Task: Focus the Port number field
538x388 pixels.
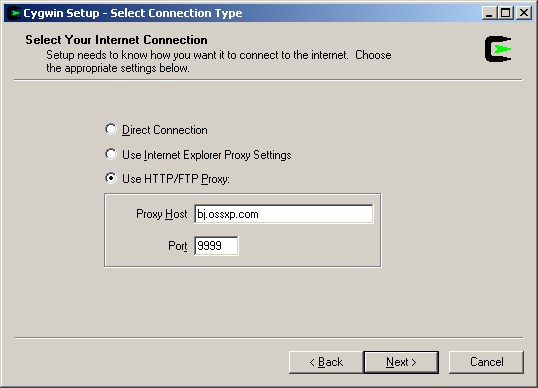Action: pos(216,246)
